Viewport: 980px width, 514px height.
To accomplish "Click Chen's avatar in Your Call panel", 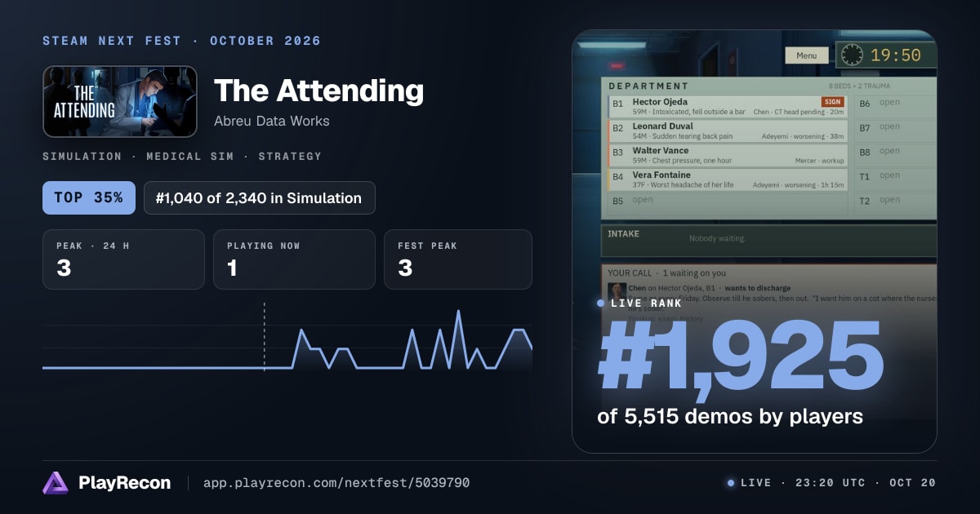I will pyautogui.click(x=617, y=290).
